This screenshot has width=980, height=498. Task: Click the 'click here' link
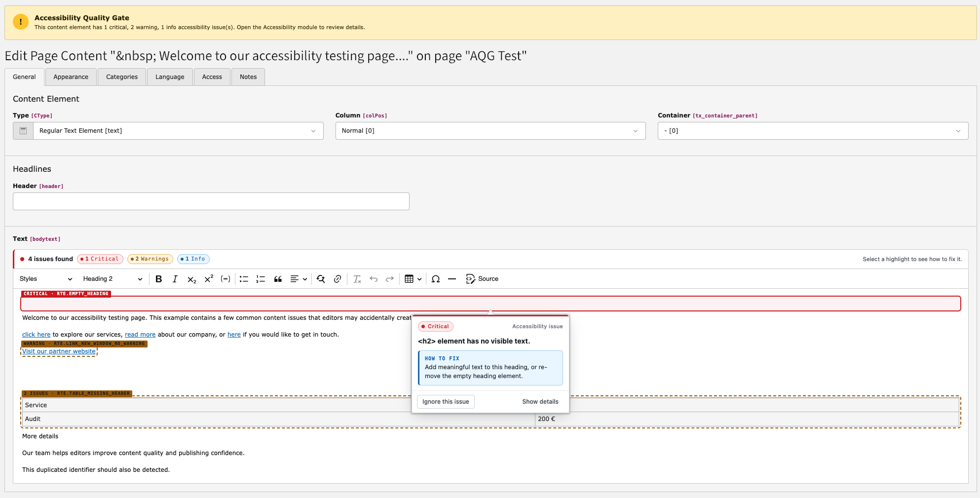click(37, 335)
